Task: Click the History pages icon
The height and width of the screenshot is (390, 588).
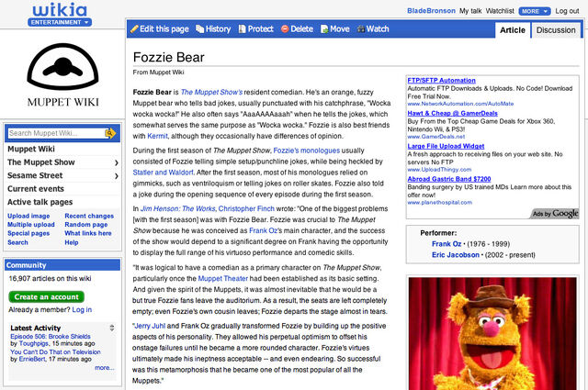Action: click(x=200, y=28)
